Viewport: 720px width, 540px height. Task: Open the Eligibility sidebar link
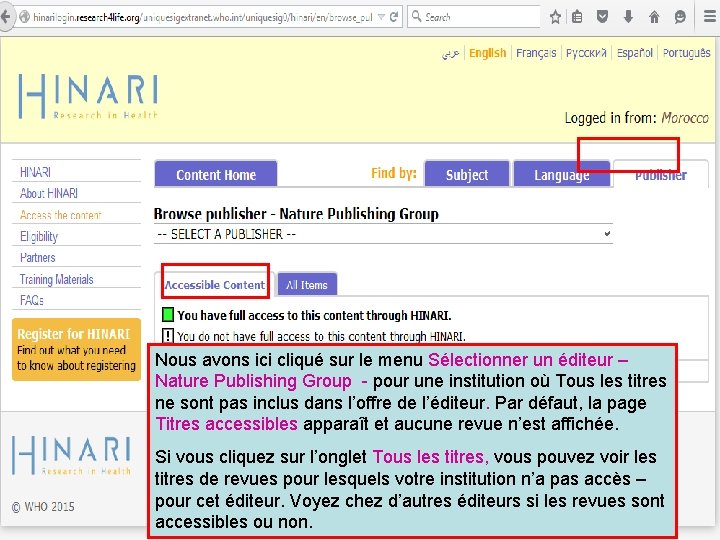point(39,236)
